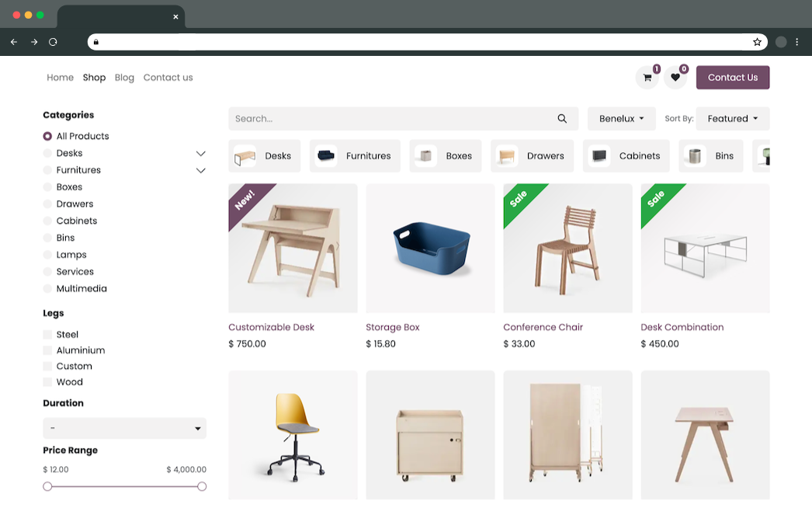
Task: Expand the Desks category chevron
Action: point(200,154)
